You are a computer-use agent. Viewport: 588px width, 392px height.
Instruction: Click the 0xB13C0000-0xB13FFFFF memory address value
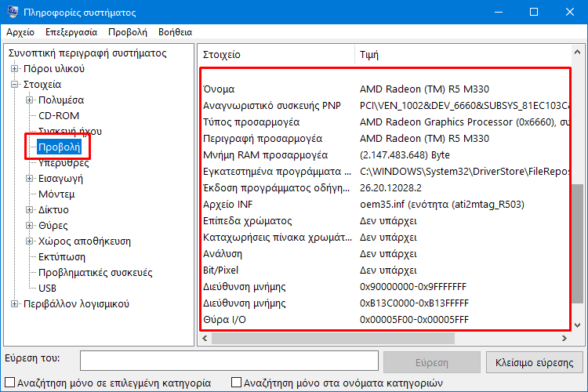(414, 303)
